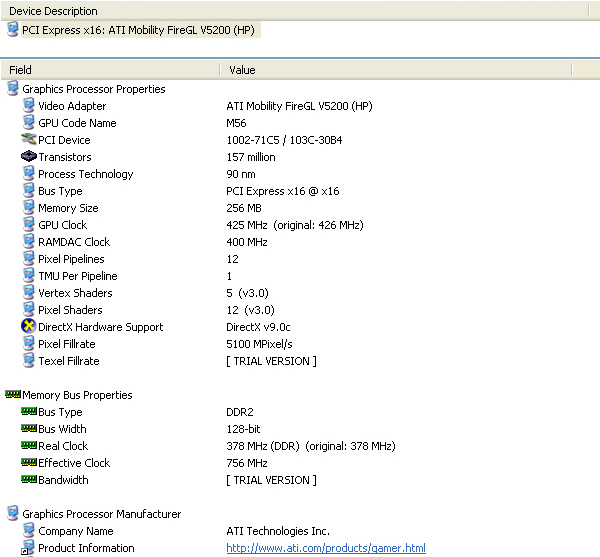
Task: Click the Real Clock memory icon
Action: [x=29, y=445]
